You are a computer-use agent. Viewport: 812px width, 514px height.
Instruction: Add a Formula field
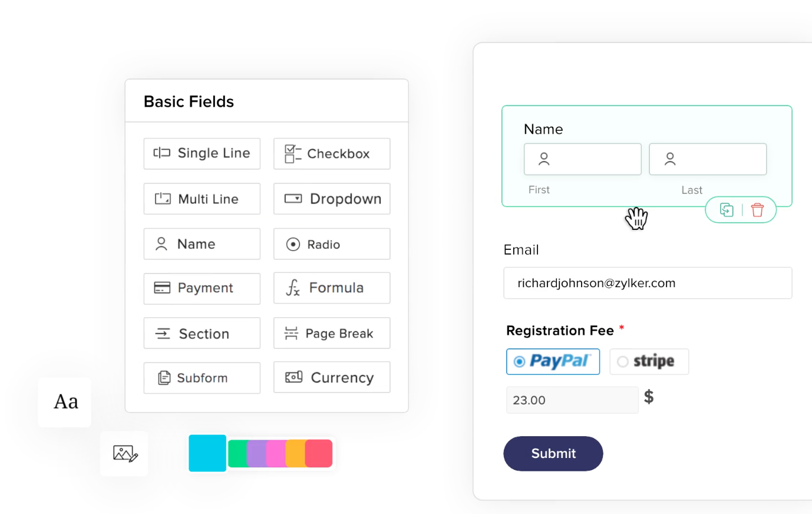tap(331, 288)
